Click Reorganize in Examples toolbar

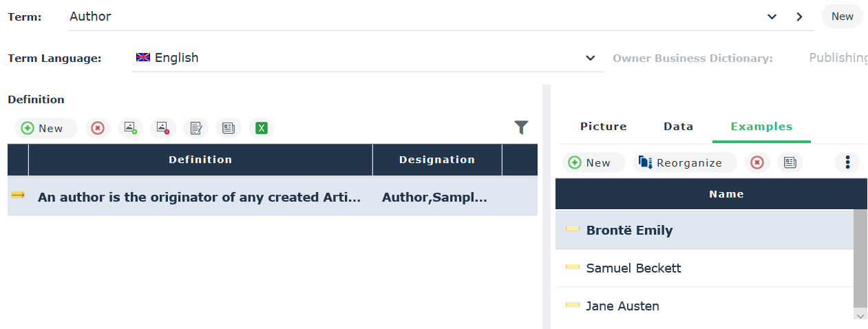pos(684,162)
